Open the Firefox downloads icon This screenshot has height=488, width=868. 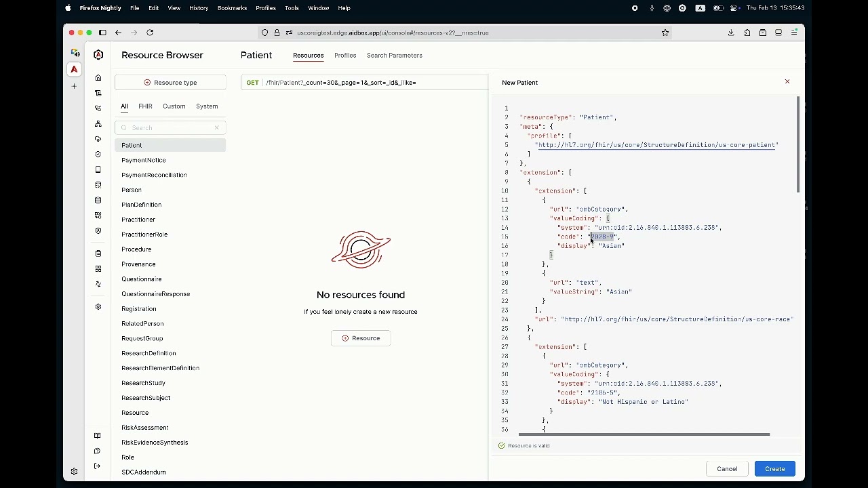731,33
